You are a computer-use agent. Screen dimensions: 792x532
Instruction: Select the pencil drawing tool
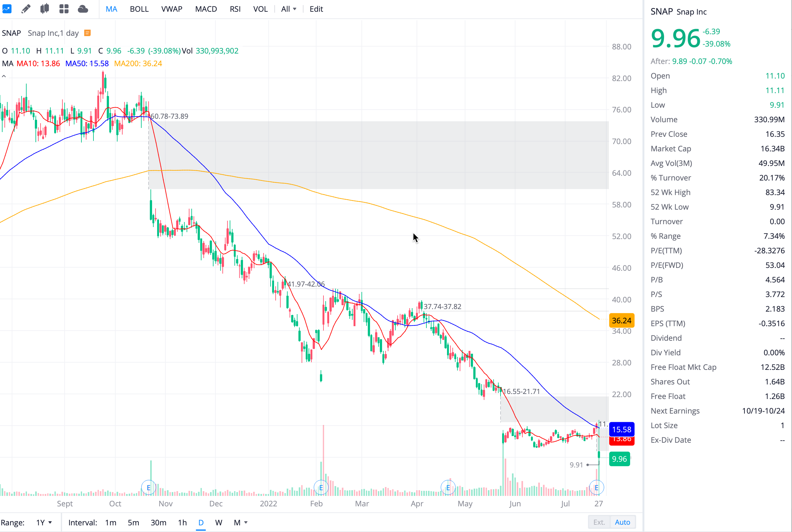[x=26, y=9]
